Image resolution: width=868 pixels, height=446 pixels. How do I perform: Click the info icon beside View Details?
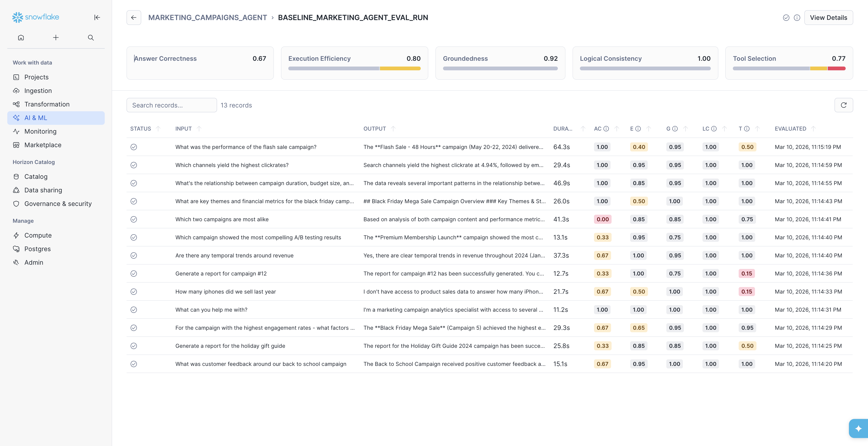point(797,18)
